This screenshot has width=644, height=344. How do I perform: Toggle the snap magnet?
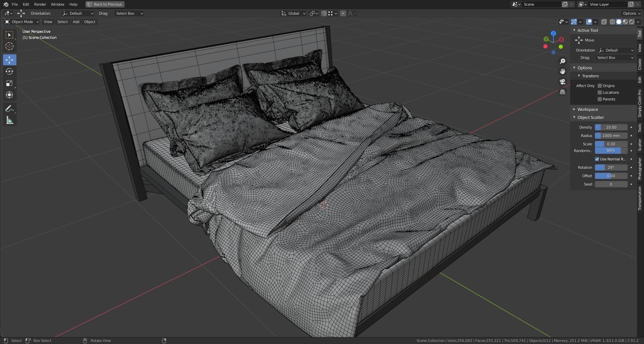click(x=324, y=13)
